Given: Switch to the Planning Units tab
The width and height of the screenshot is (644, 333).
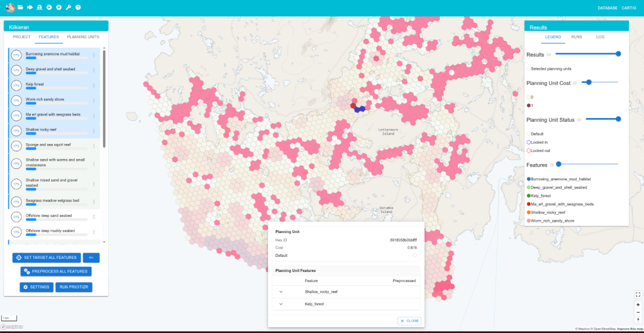Looking at the screenshot, I should [83, 37].
